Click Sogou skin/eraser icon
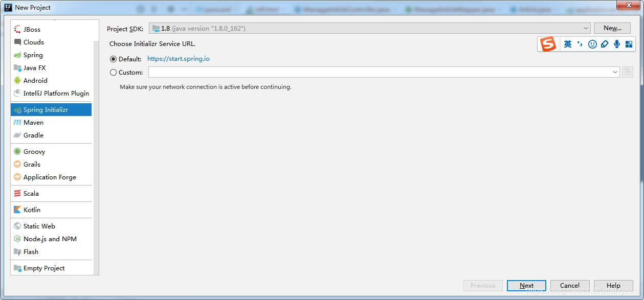The height and width of the screenshot is (300, 644). click(x=605, y=44)
